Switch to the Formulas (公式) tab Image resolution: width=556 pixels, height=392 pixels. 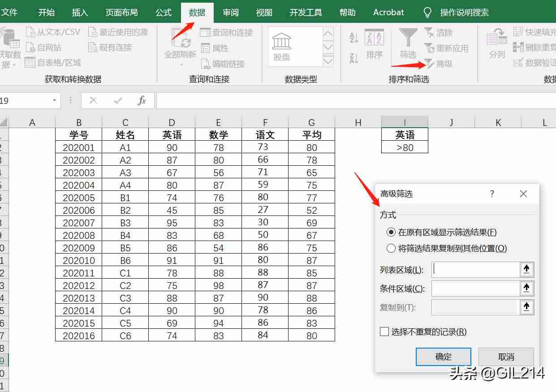(164, 13)
